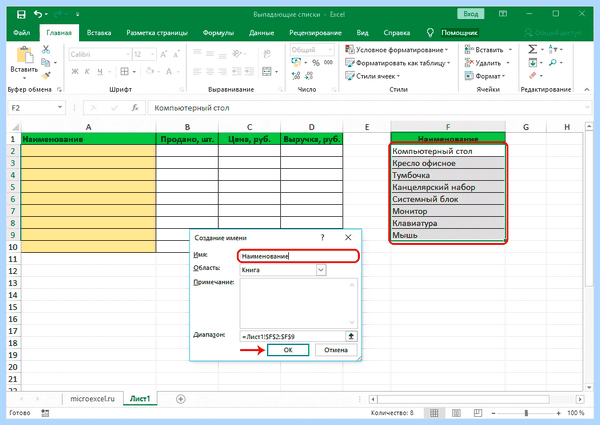Open the font size 12 dropdown

coord(153,54)
